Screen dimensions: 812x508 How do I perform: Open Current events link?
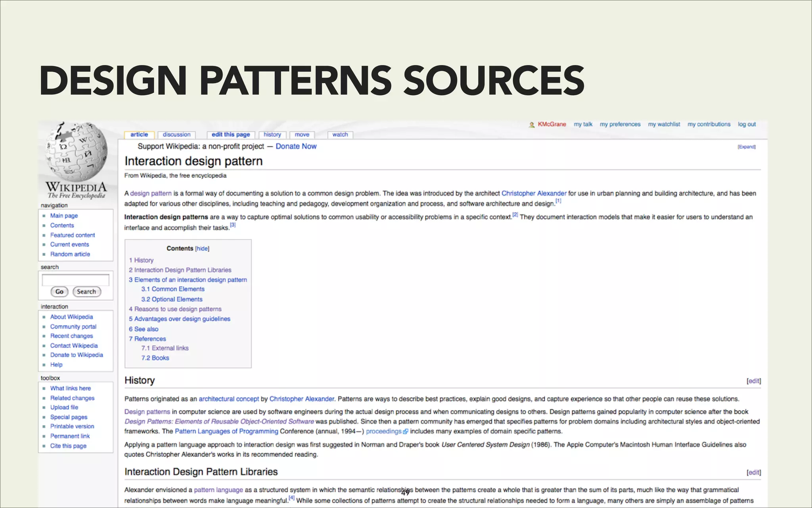point(69,244)
